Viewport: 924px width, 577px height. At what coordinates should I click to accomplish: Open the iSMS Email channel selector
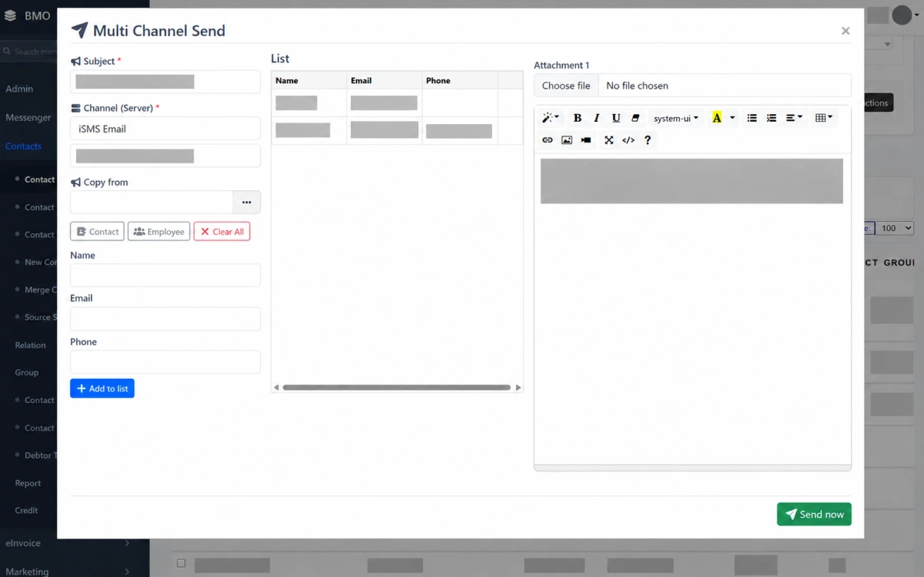166,129
